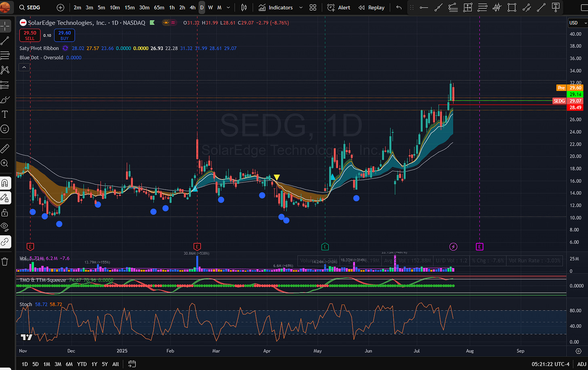Click the magenta E upcoming earnings marker

(x=479, y=246)
